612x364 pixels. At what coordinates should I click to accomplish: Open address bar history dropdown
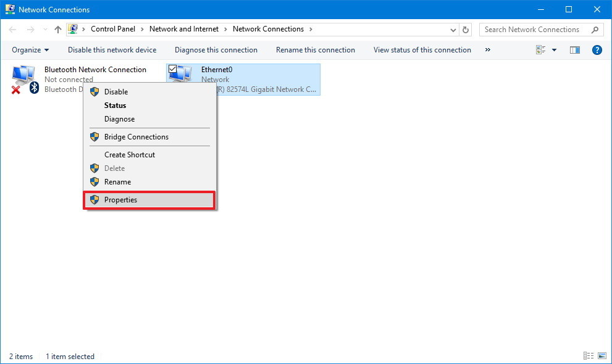pyautogui.click(x=453, y=29)
